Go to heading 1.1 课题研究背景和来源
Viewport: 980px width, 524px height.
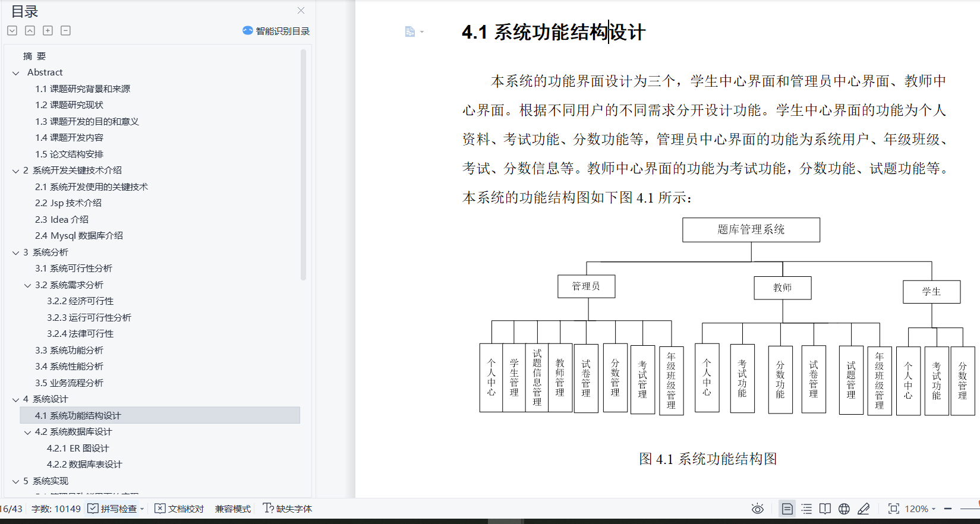point(83,89)
